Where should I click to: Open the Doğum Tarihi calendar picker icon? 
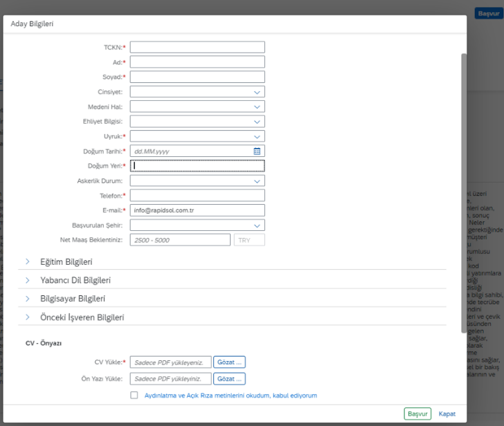pos(257,151)
